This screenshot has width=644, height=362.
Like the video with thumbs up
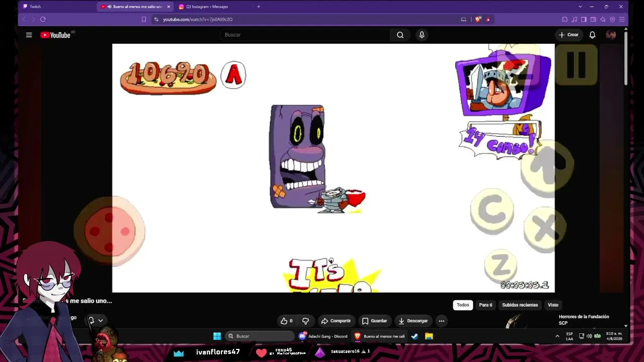(287, 321)
